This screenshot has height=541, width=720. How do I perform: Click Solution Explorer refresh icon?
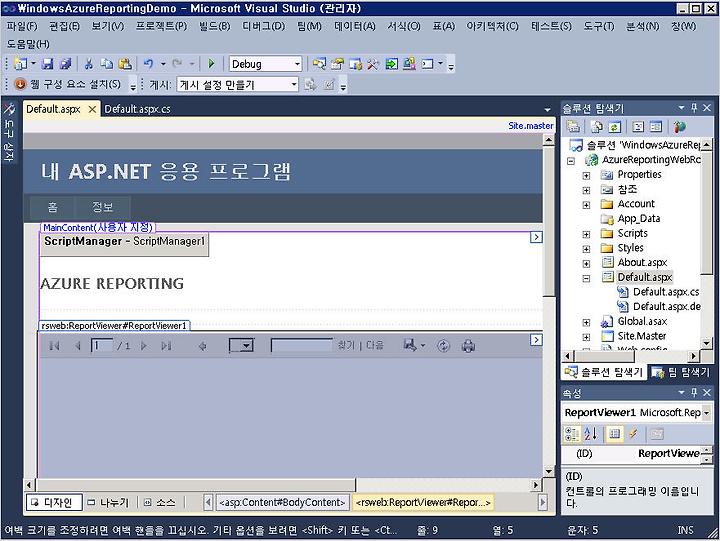[614, 127]
